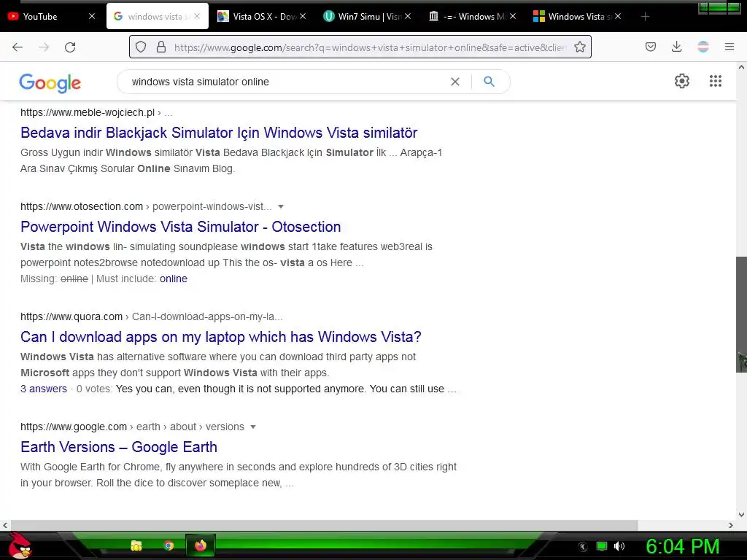Open network monitor tray icon

(x=602, y=546)
